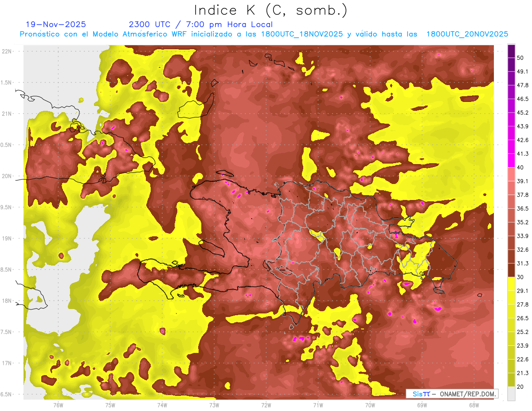This screenshot has height=411, width=532.
Task: Click the "22N" latitude label
Action: (x=7, y=51)
